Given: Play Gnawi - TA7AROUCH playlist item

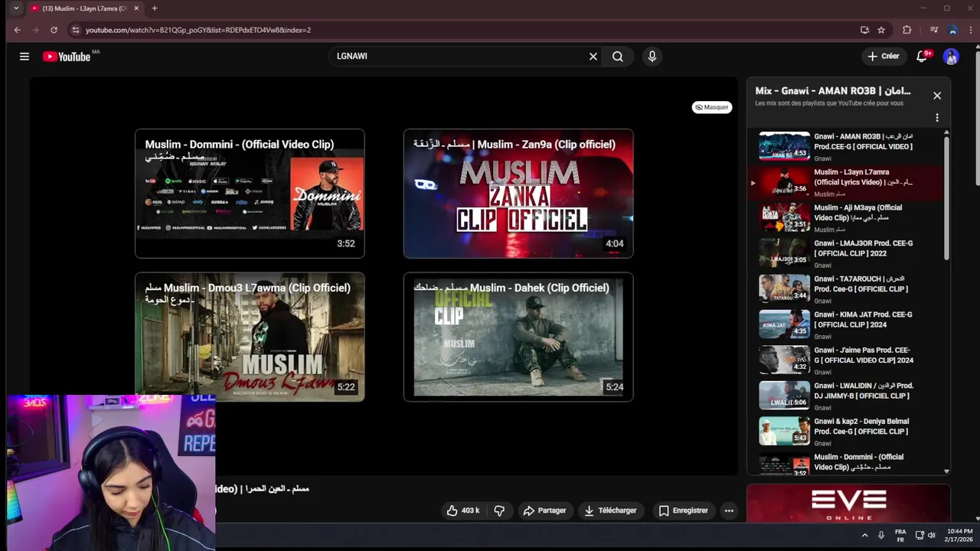Looking at the screenshot, I should [x=846, y=289].
